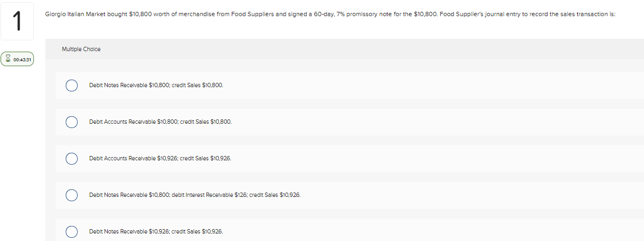
Task: Click answer text 'Debit Accounts Receivable $10,800; credit Sales $10,800'
Action: (x=160, y=122)
